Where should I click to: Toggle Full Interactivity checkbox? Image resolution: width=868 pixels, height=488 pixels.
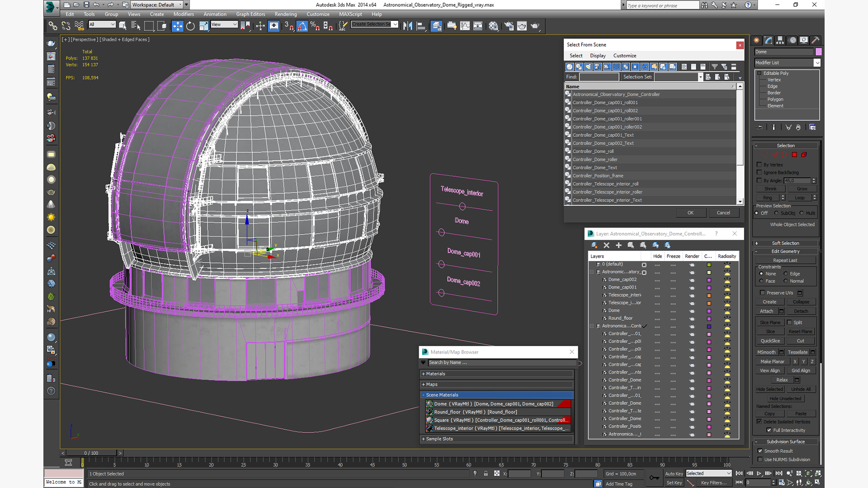[769, 430]
